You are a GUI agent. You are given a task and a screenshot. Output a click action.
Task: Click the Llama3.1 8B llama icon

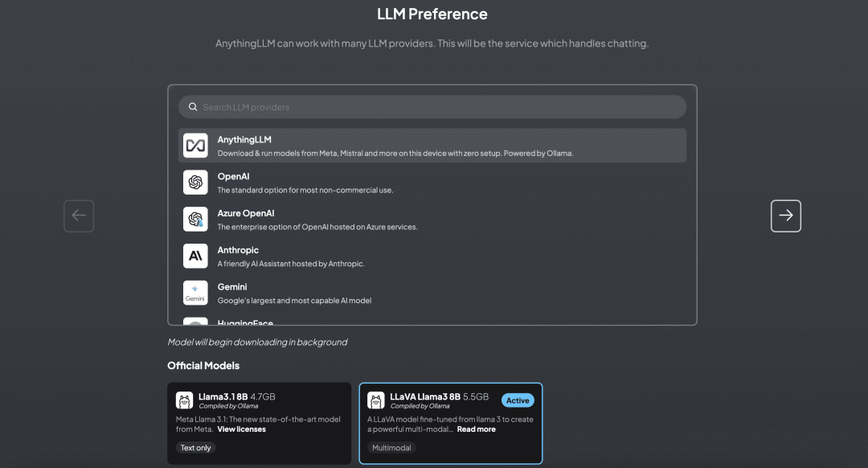184,400
